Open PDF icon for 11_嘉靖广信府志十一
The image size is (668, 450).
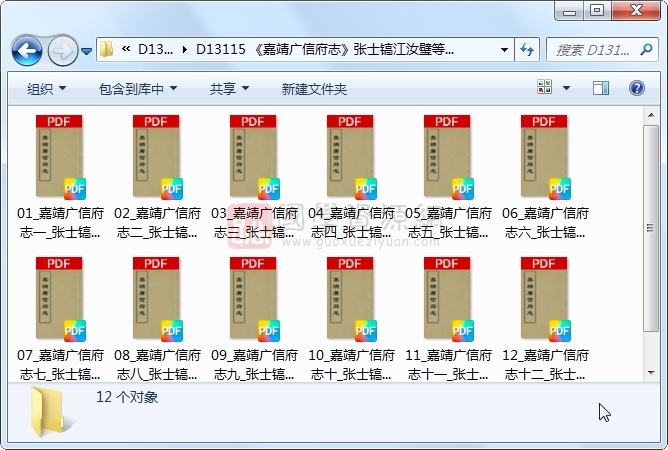tap(449, 299)
